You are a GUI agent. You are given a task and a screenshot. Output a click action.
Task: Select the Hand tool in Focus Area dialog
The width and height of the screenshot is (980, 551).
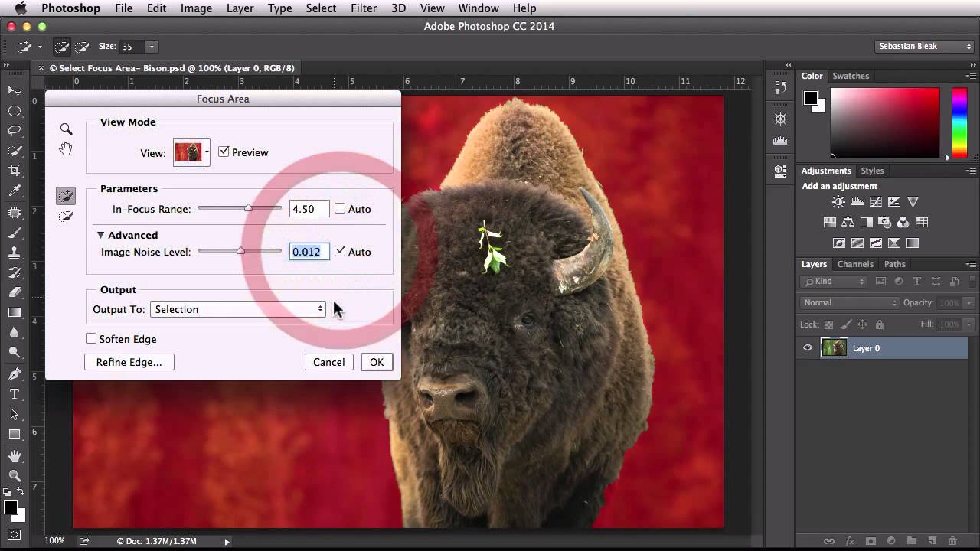[x=66, y=149]
